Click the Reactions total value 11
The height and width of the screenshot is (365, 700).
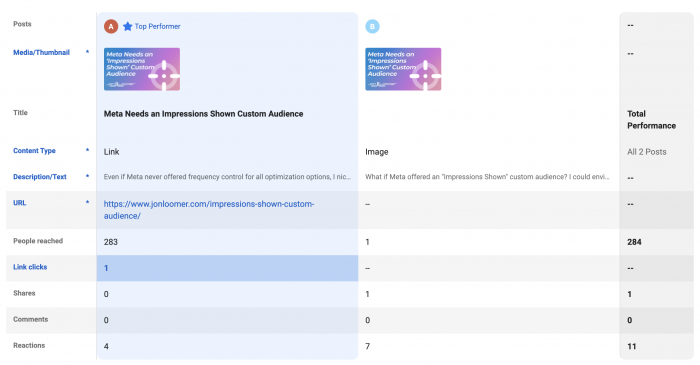click(632, 346)
